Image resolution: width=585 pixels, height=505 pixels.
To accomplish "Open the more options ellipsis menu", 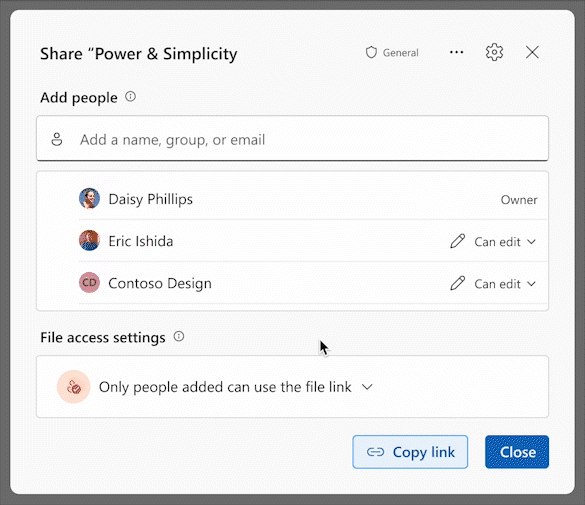I will [x=456, y=52].
